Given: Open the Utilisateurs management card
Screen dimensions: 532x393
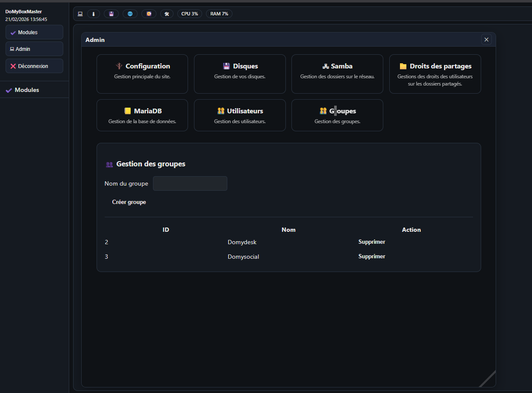Looking at the screenshot, I should pos(240,115).
